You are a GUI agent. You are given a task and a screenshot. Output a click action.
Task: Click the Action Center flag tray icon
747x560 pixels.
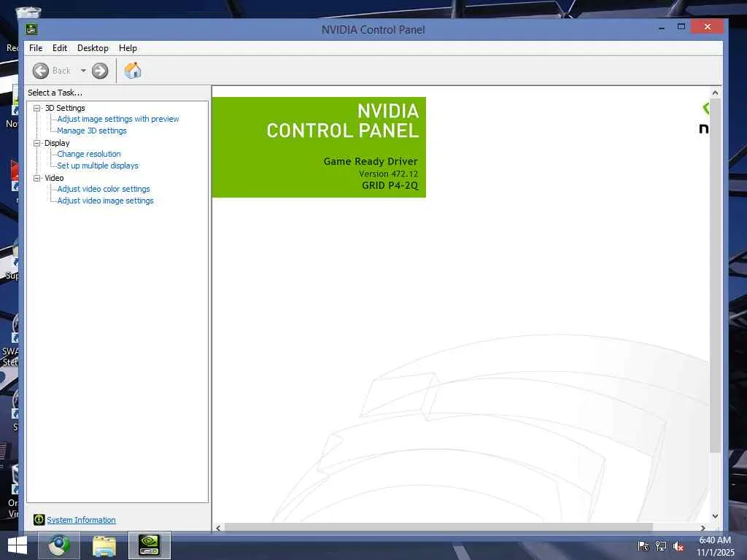643,546
